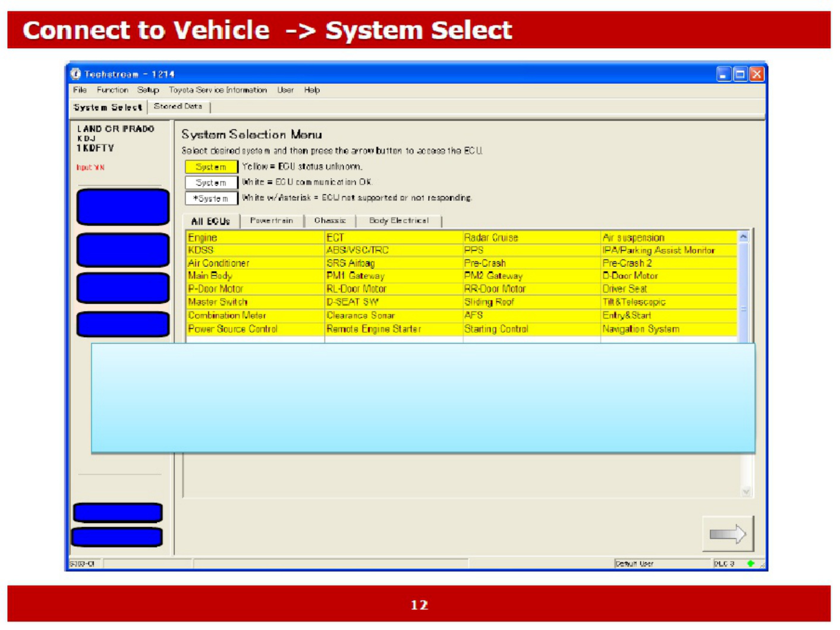Select the Navigation System cell
The width and height of the screenshot is (840, 630).
click(x=669, y=329)
